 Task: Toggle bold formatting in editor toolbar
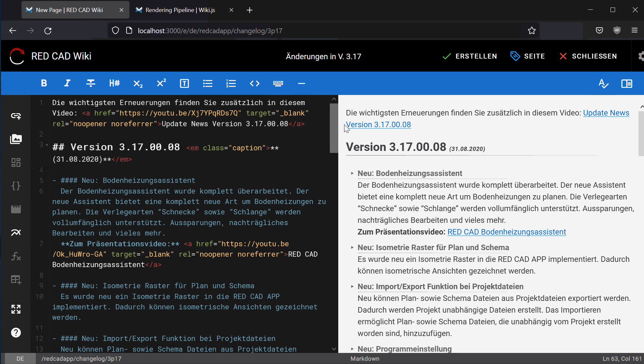click(44, 83)
